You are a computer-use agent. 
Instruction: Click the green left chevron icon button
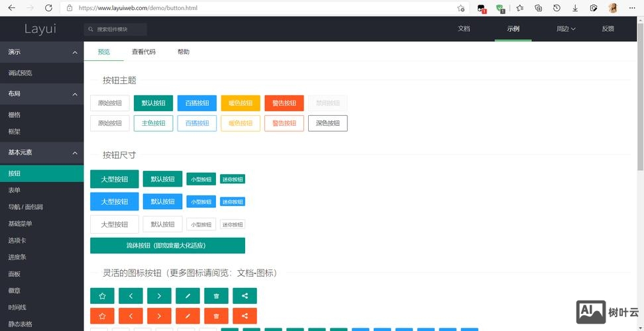point(131,296)
